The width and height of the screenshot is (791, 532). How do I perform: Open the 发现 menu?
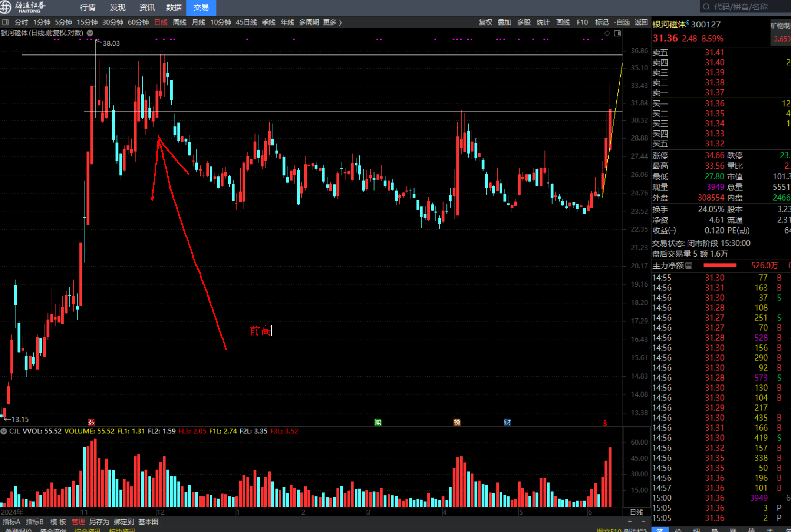[118, 7]
